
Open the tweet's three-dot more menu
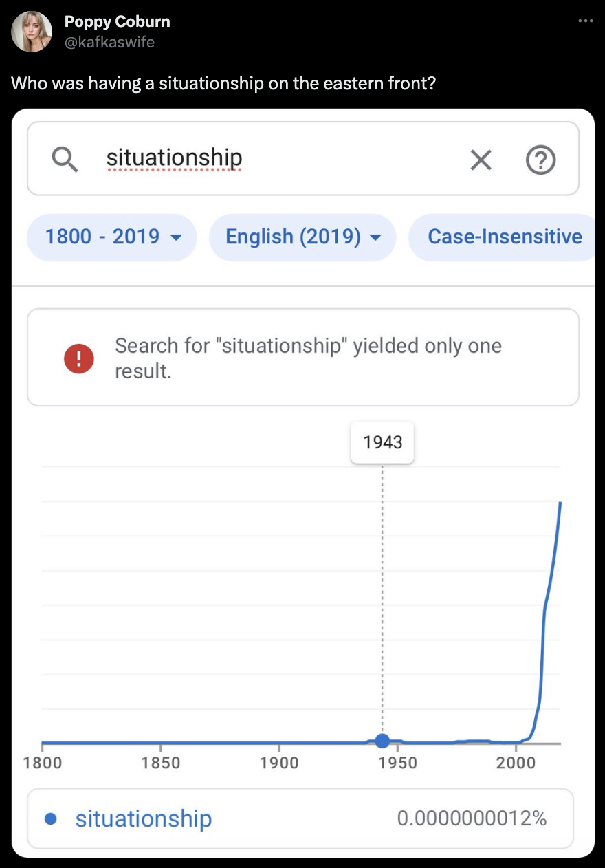coord(585,21)
